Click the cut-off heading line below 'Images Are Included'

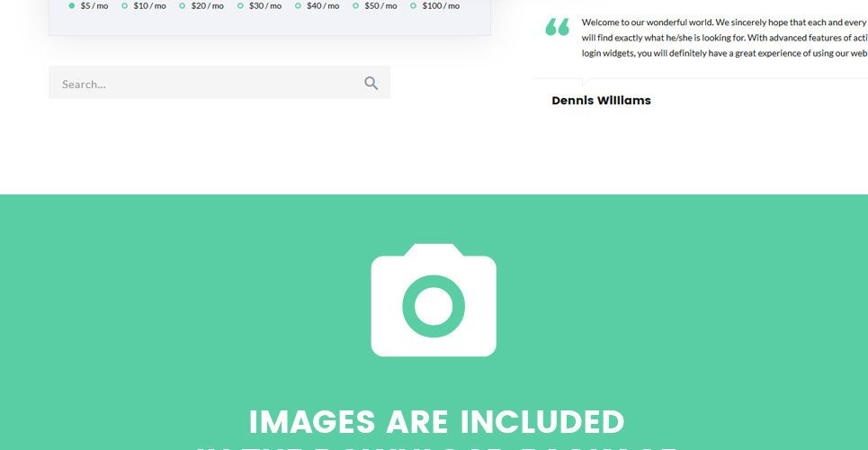click(x=436, y=445)
